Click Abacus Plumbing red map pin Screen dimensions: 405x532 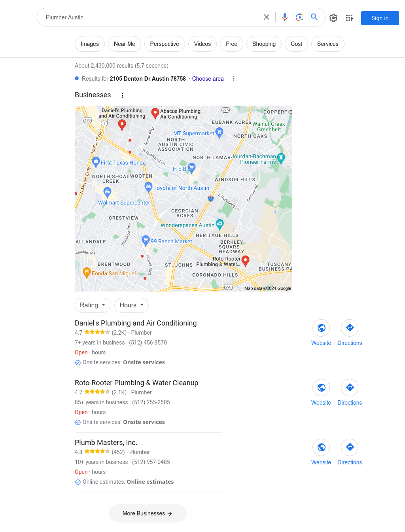[x=155, y=114]
